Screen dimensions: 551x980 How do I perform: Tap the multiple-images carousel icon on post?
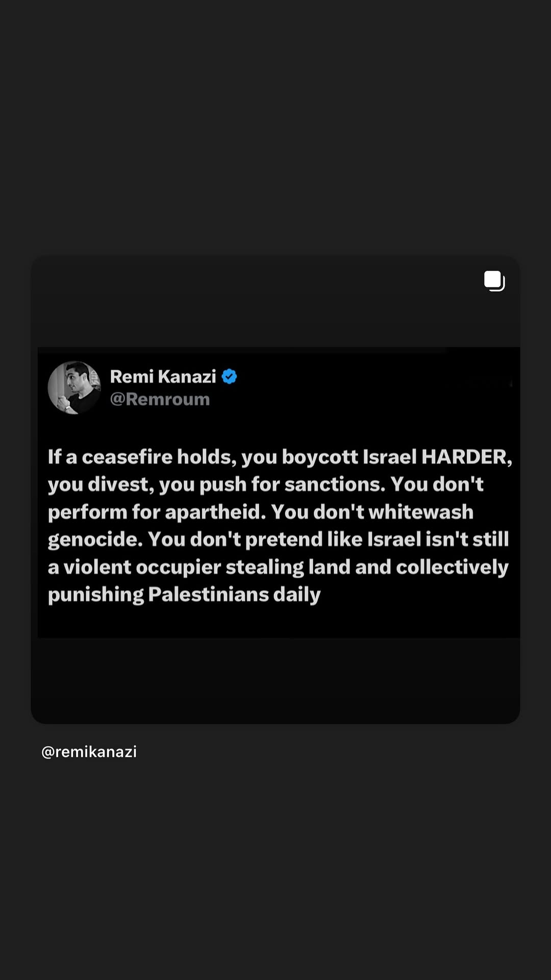click(x=494, y=281)
